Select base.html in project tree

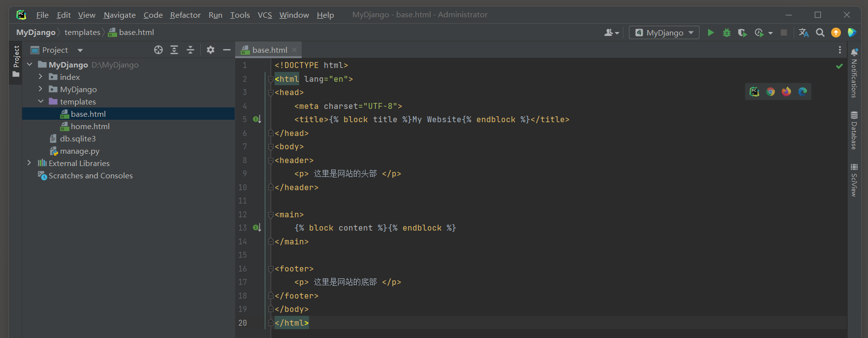point(88,114)
